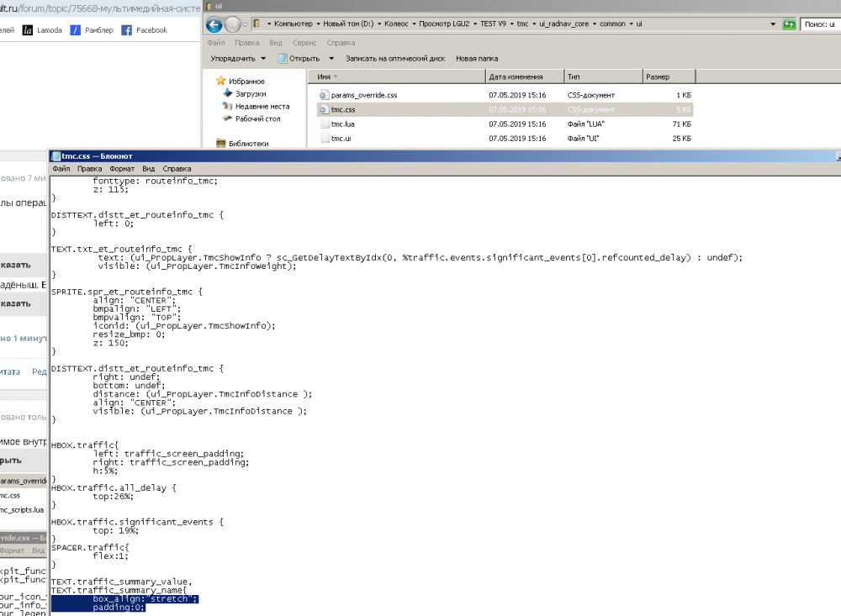Viewport: 841px width, 616px height.
Task: Click the Поиск search field
Action: [x=820, y=24]
